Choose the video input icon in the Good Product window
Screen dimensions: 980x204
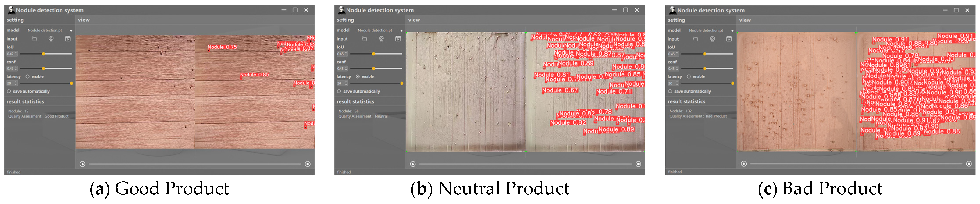click(x=68, y=39)
